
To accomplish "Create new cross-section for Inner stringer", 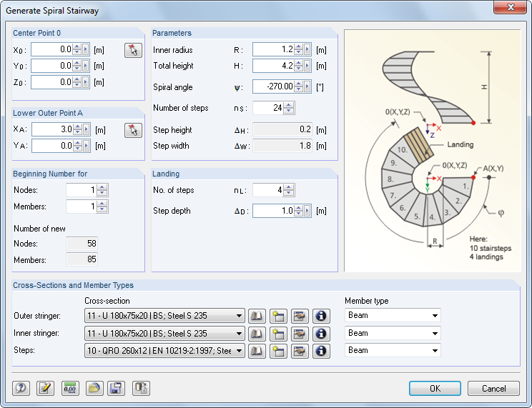I will (x=278, y=334).
